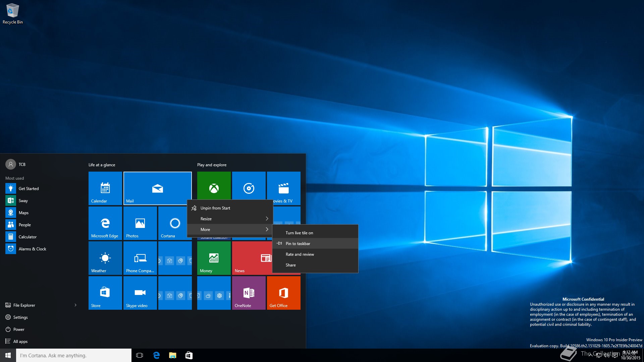
Task: Launch Sway from Most used list
Action: pos(42,201)
